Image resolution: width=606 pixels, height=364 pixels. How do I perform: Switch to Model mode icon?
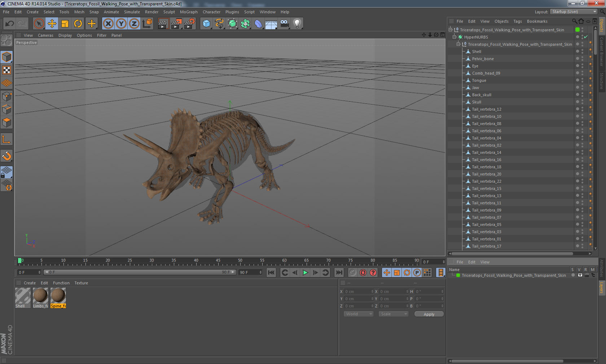coord(6,57)
